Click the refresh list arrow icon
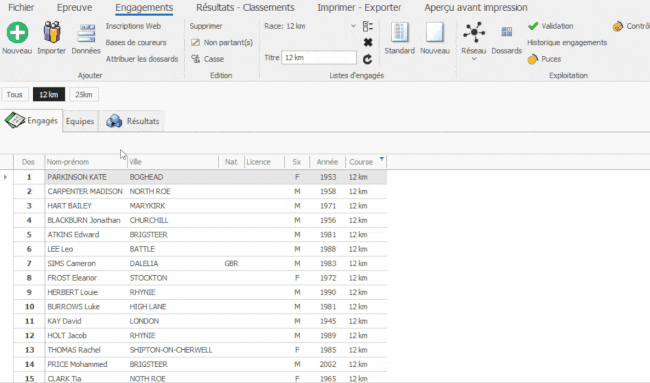 pyautogui.click(x=367, y=59)
